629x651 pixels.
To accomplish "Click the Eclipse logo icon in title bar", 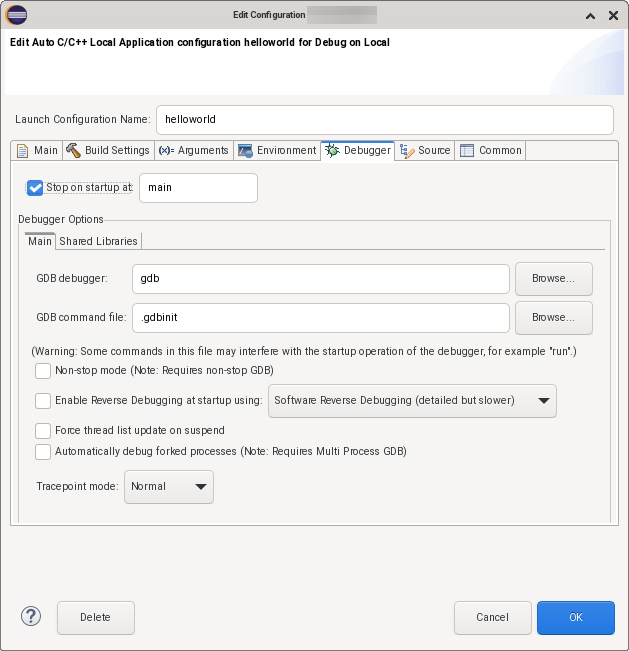I will [17, 15].
